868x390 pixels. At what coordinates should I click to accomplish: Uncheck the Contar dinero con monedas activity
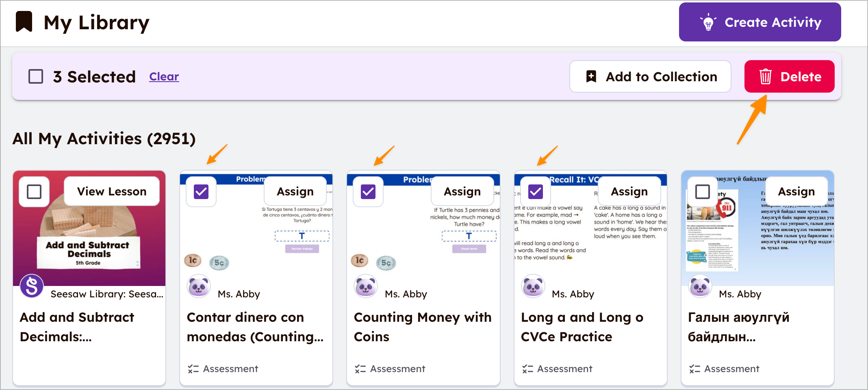click(x=201, y=192)
